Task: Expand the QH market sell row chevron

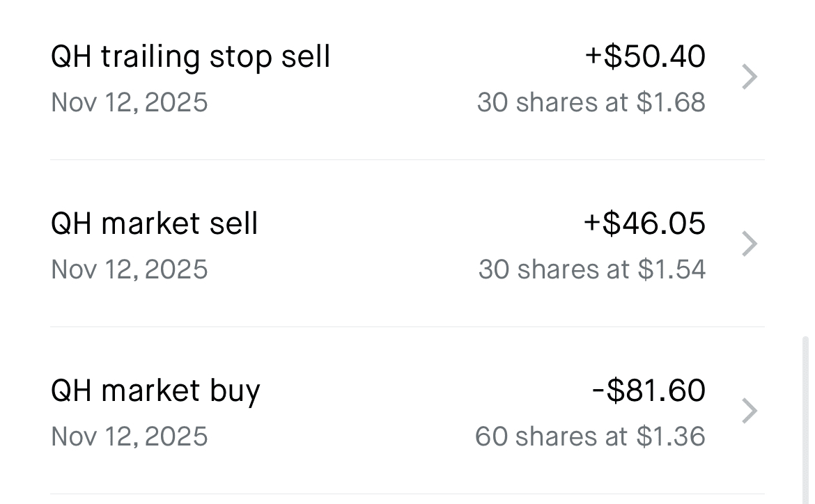Action: (750, 244)
